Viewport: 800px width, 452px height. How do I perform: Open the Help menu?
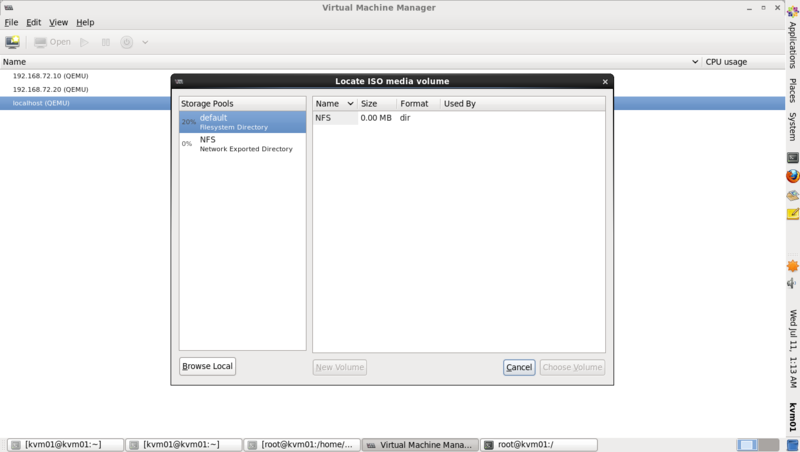(x=85, y=22)
